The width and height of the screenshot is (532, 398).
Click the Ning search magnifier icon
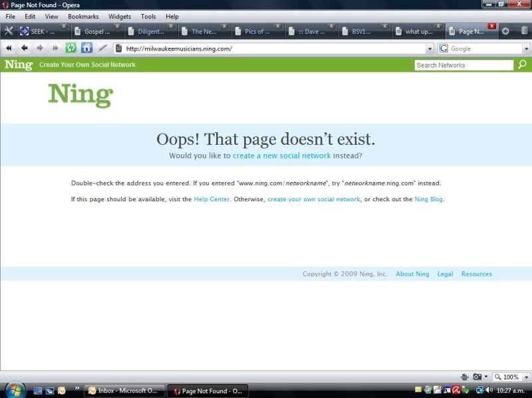522,64
